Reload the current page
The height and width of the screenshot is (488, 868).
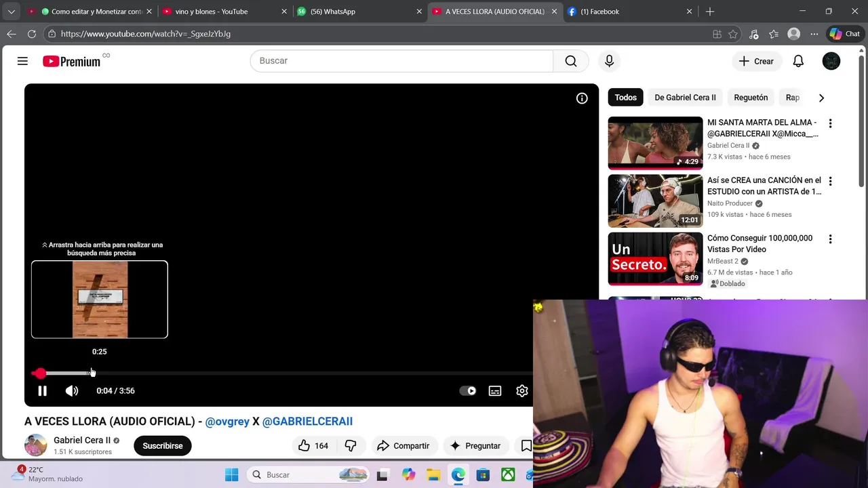32,34
